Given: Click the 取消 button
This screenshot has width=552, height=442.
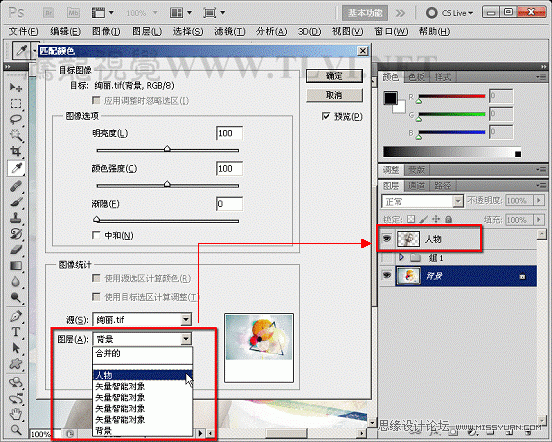Looking at the screenshot, I should (x=334, y=95).
